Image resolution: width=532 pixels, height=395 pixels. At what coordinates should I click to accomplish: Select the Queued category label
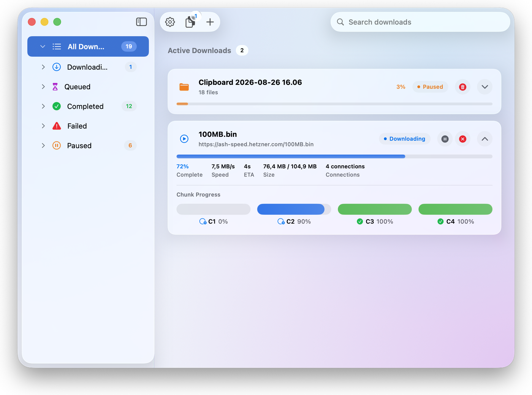point(78,87)
